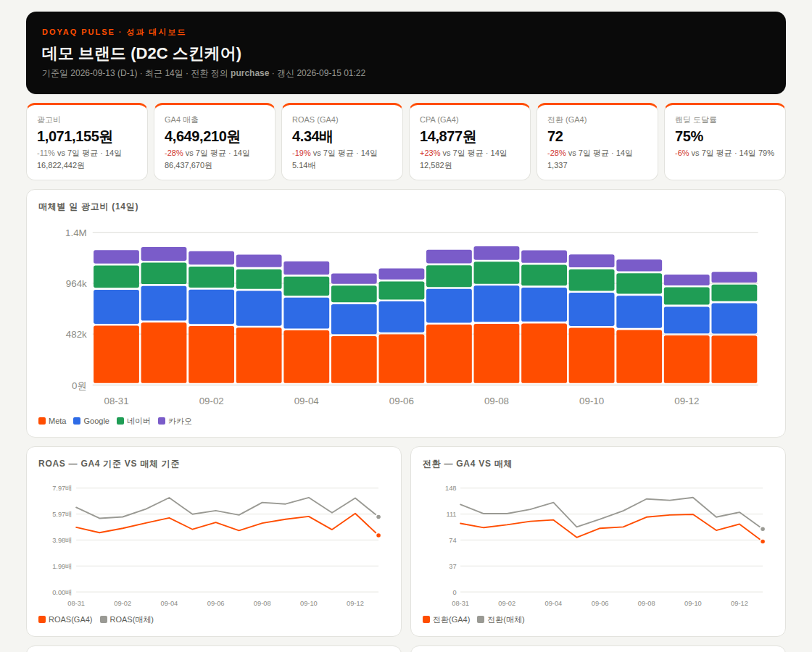This screenshot has width=812, height=652.
Task: Click the 09-06 x-axis label on ROAS chart
Action: 215,603
